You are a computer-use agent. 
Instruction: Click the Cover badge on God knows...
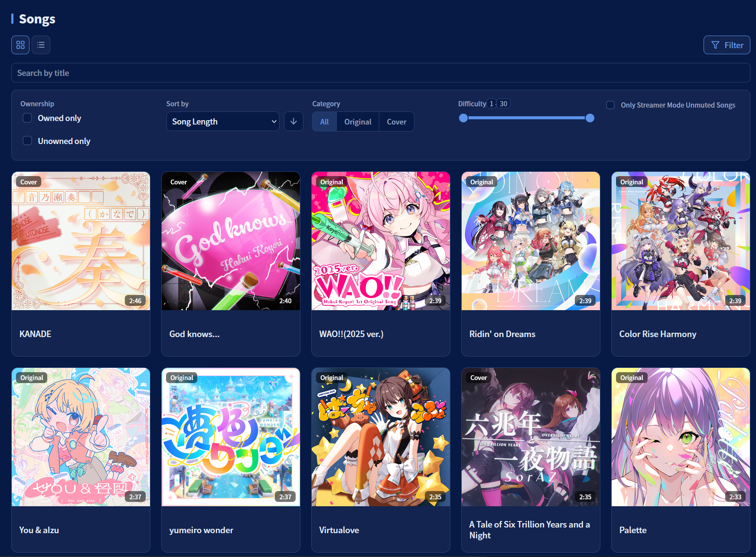click(179, 182)
